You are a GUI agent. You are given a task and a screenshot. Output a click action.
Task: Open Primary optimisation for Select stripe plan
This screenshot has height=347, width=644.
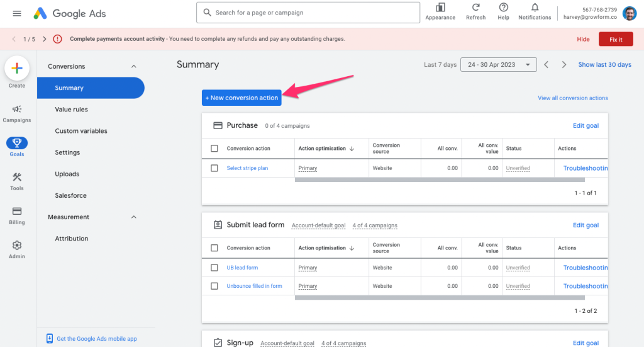pos(308,168)
